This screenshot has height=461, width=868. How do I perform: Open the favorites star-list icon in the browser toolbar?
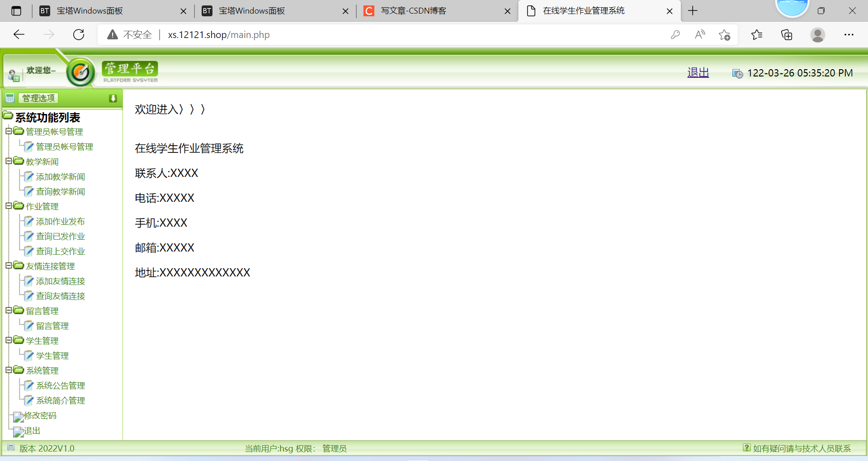click(757, 35)
